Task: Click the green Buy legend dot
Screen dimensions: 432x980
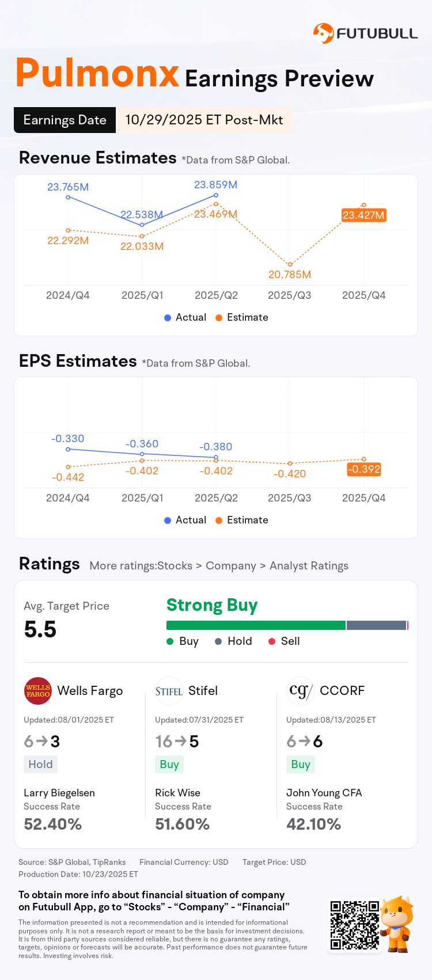Action: 170,641
